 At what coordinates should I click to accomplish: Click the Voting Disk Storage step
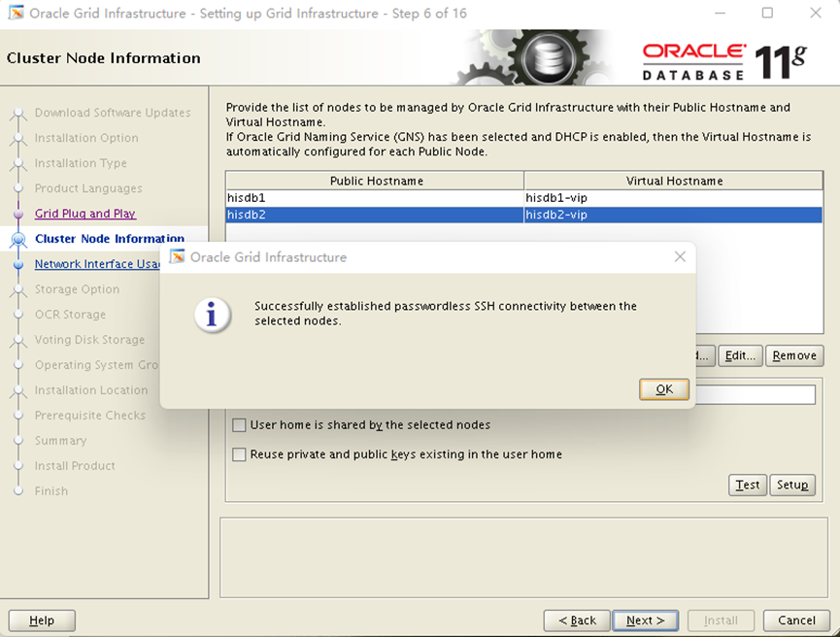pyautogui.click(x=89, y=340)
